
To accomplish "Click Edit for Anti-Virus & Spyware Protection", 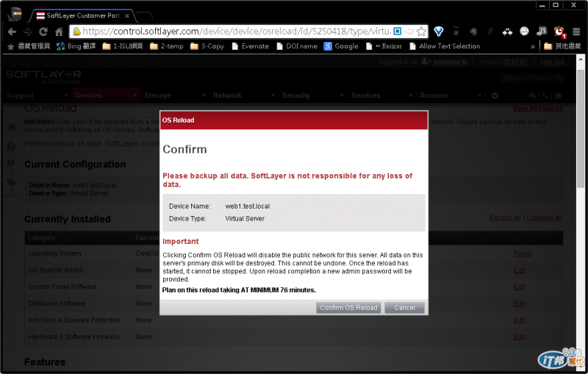I will coord(519,320).
